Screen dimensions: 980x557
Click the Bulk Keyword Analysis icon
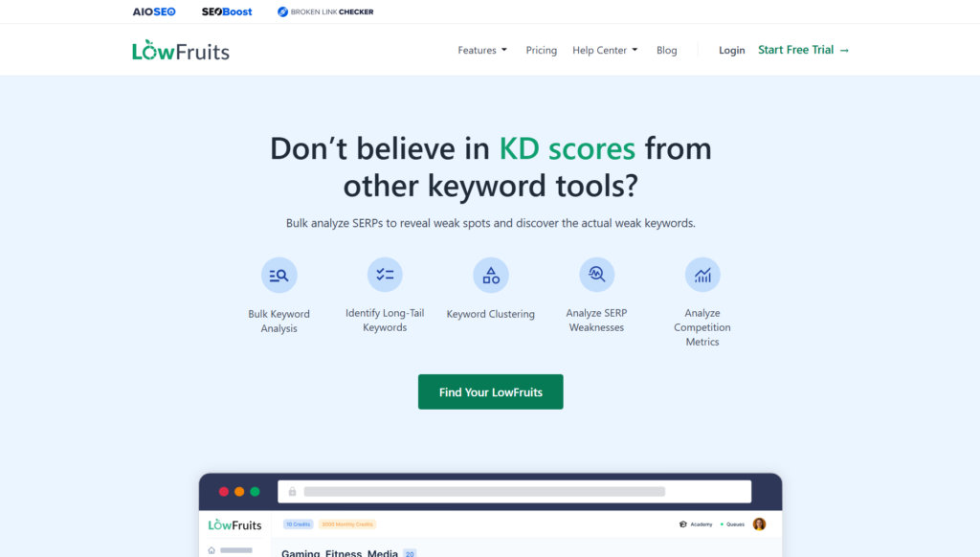click(x=278, y=275)
